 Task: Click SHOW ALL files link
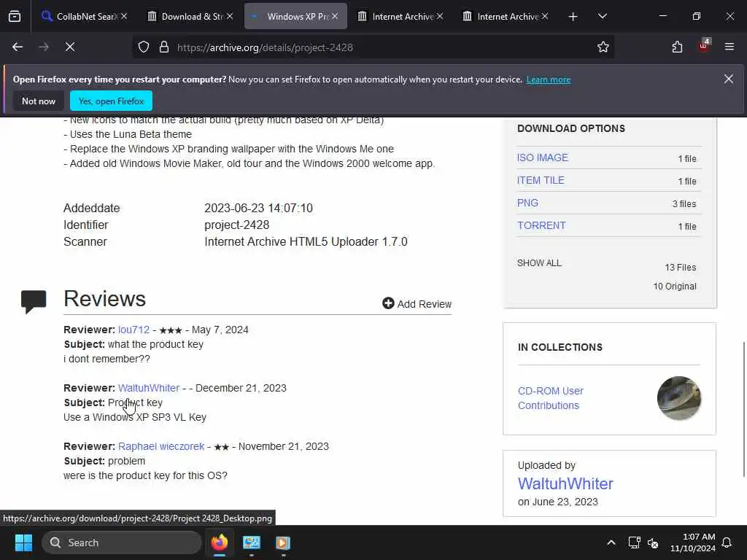tap(539, 262)
